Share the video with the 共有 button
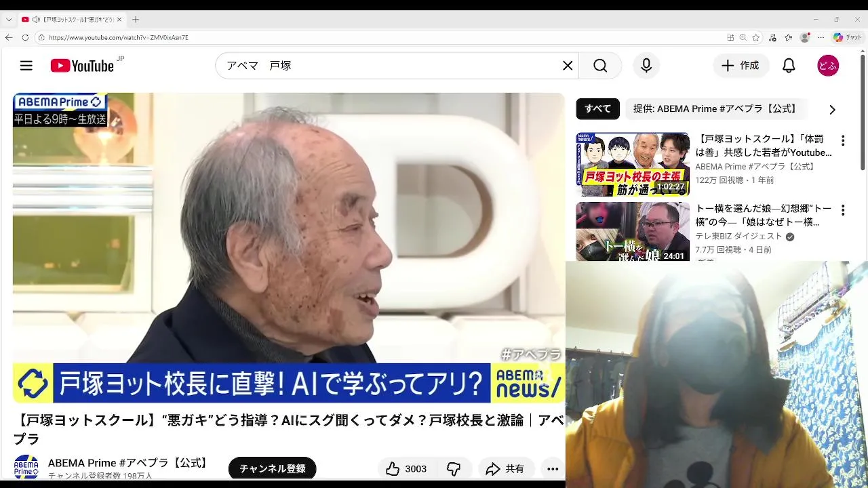This screenshot has height=488, width=868. [505, 469]
